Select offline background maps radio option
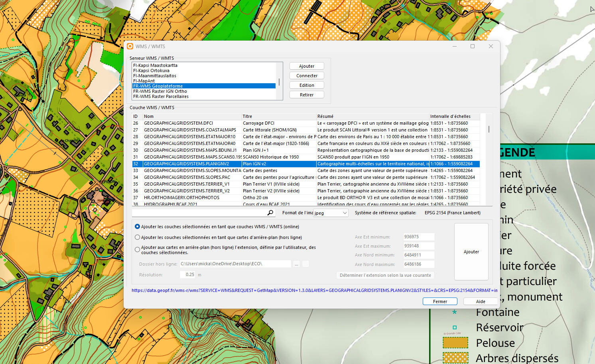 [x=137, y=237]
